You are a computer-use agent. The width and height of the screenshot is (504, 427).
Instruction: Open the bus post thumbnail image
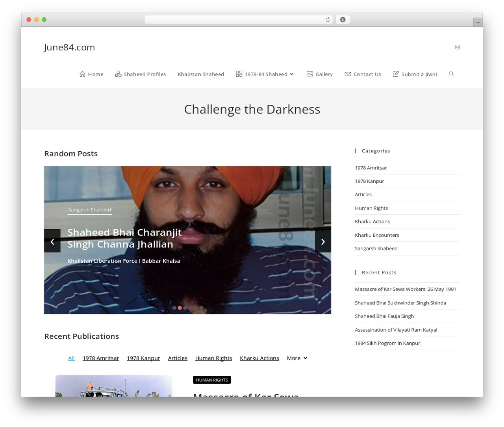click(114, 386)
